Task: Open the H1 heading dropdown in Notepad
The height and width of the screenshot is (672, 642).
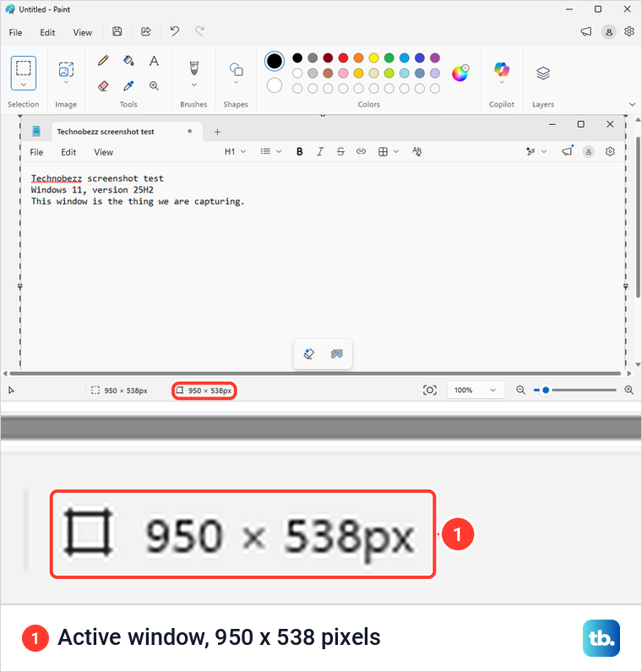Action: [x=235, y=151]
